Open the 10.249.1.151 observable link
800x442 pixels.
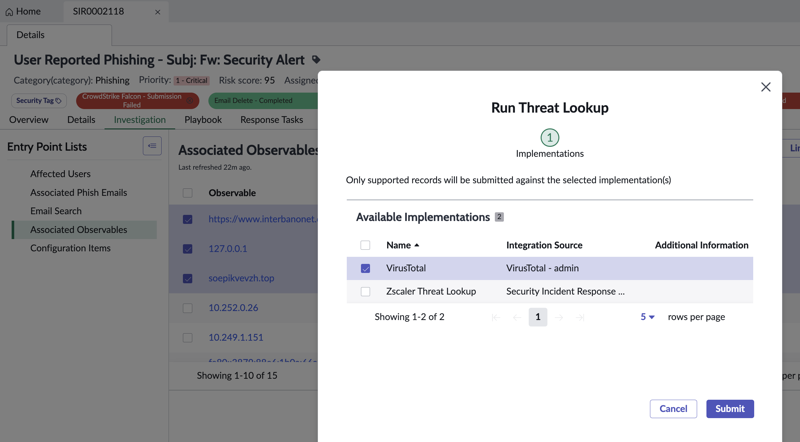point(236,337)
